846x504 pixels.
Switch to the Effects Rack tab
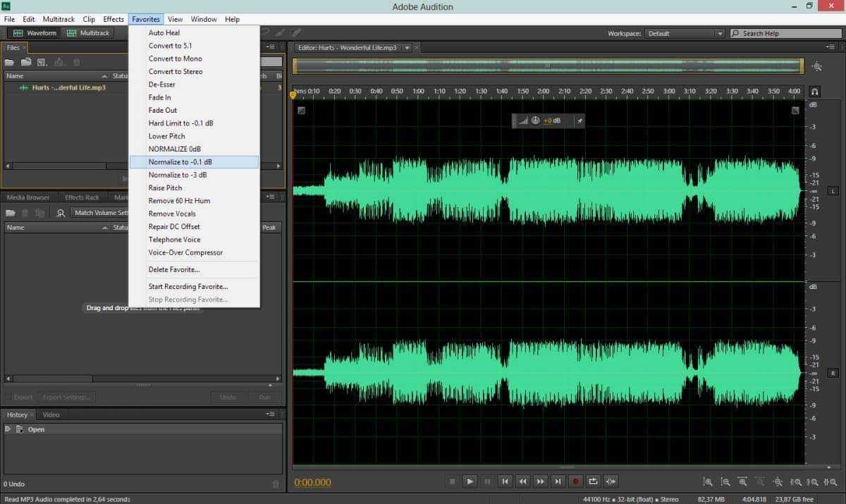click(x=82, y=197)
